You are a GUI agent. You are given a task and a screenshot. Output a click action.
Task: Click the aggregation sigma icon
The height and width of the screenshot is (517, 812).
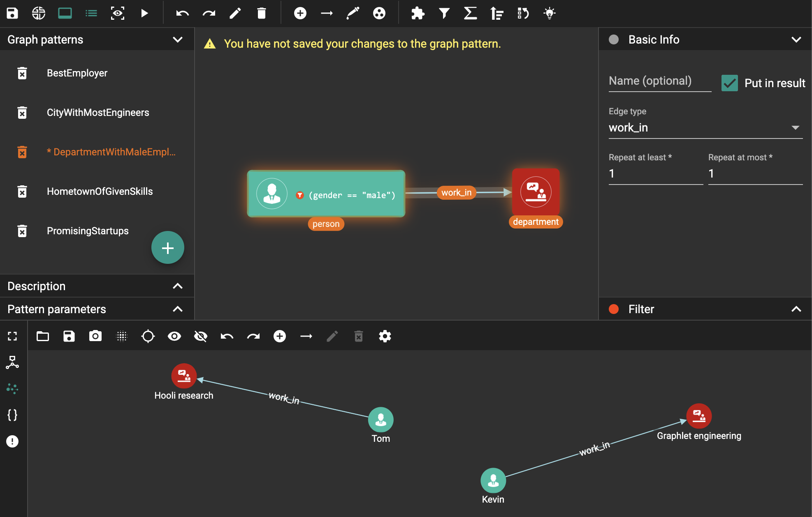point(470,13)
